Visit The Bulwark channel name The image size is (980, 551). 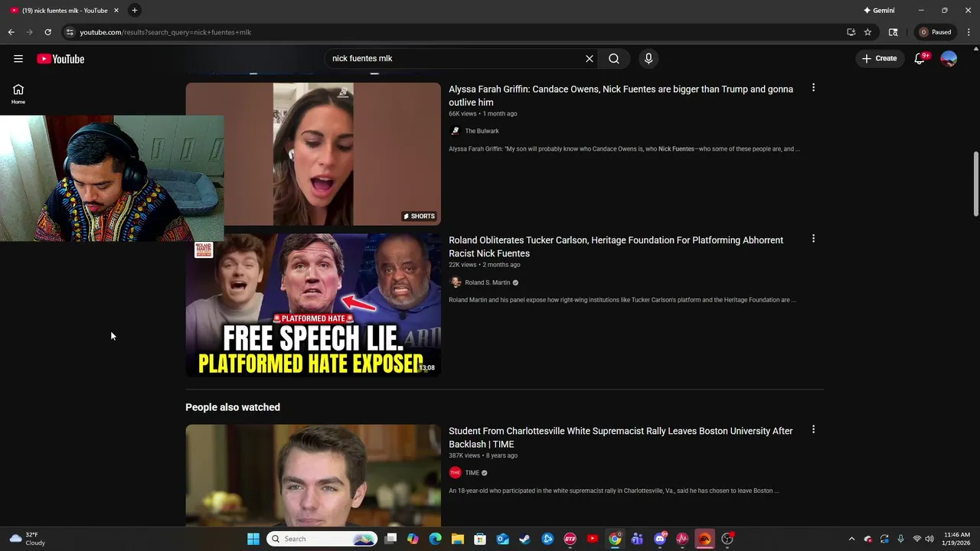482,131
